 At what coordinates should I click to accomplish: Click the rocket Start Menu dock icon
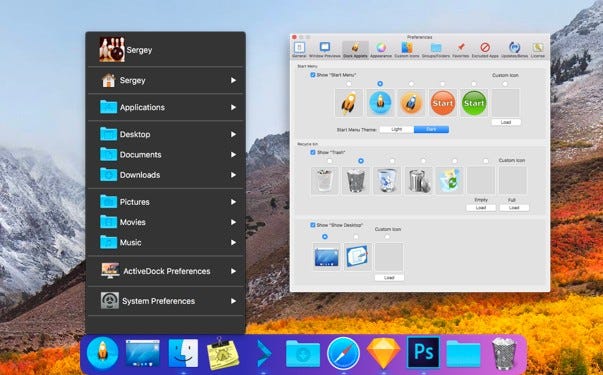(x=102, y=353)
